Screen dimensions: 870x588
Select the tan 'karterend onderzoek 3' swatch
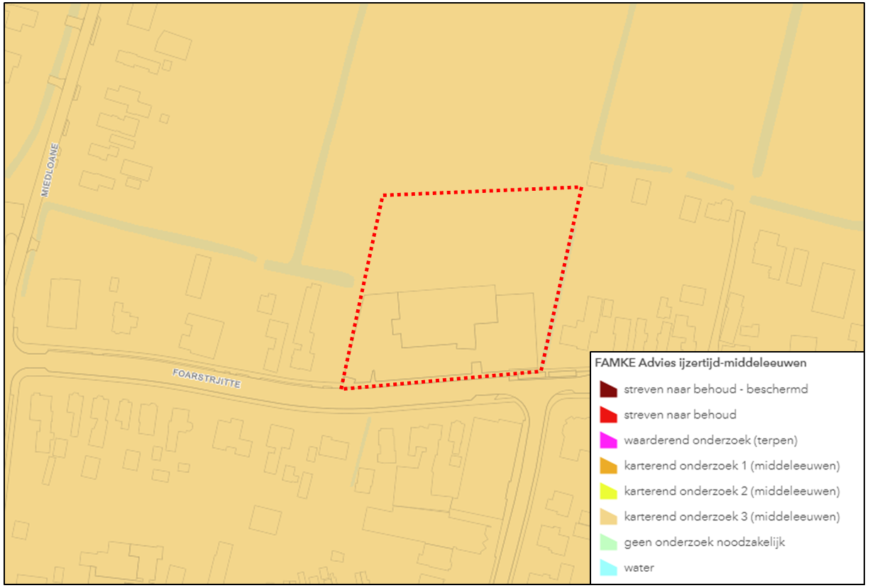tap(609, 517)
